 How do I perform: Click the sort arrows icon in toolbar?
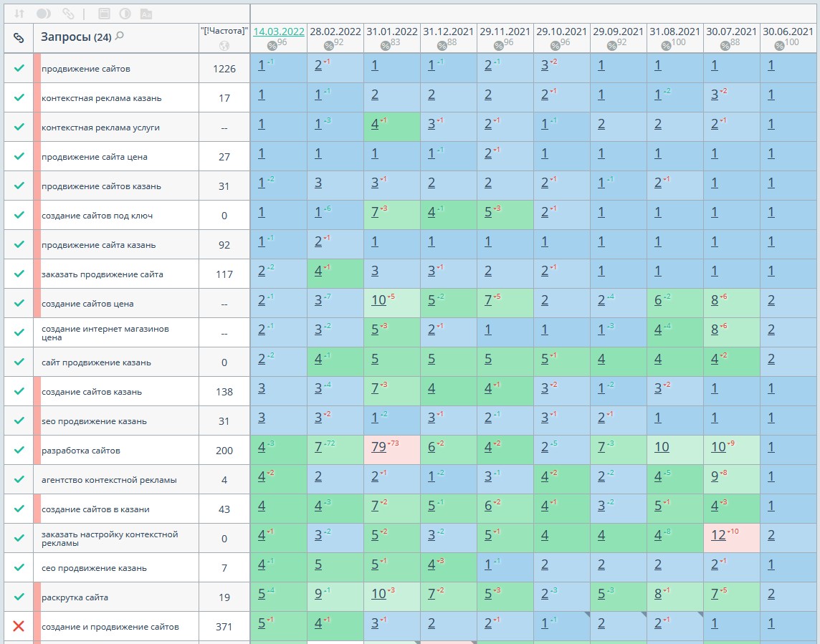point(19,14)
